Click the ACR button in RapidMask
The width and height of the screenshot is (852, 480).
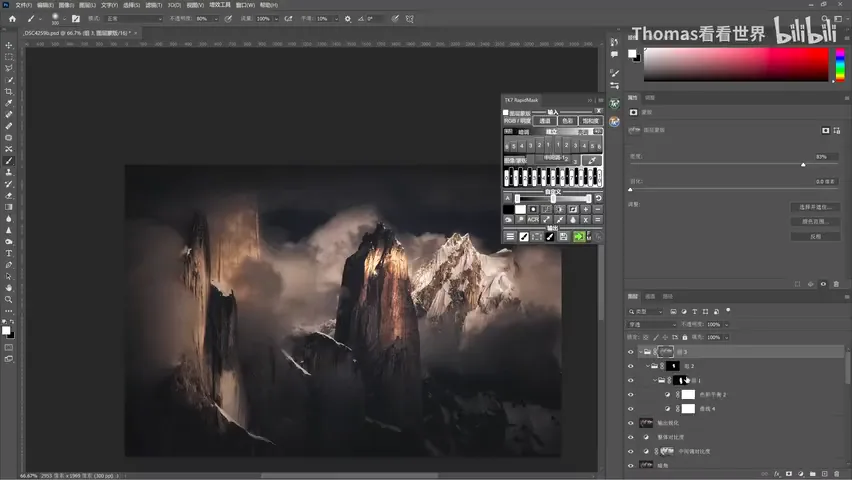[x=533, y=220]
